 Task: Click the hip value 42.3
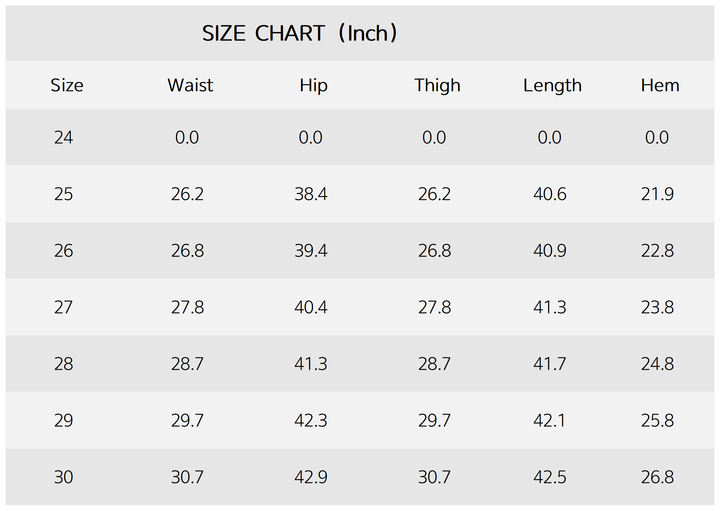311,421
